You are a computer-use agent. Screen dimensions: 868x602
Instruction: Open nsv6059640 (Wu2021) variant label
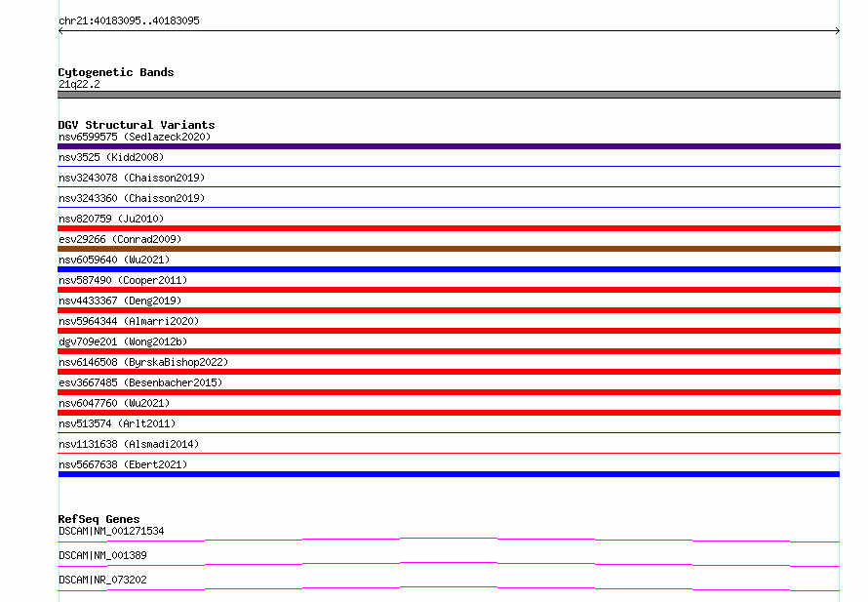(114, 260)
